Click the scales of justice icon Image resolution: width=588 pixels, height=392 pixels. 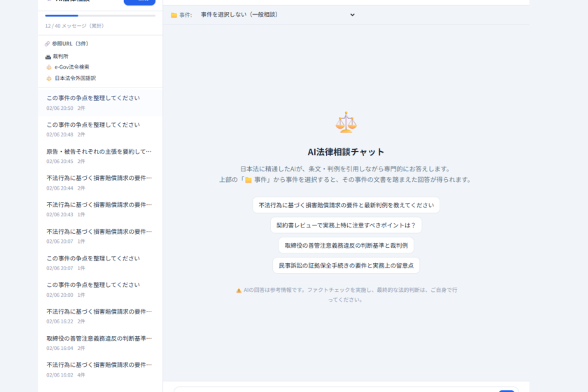[x=346, y=122]
